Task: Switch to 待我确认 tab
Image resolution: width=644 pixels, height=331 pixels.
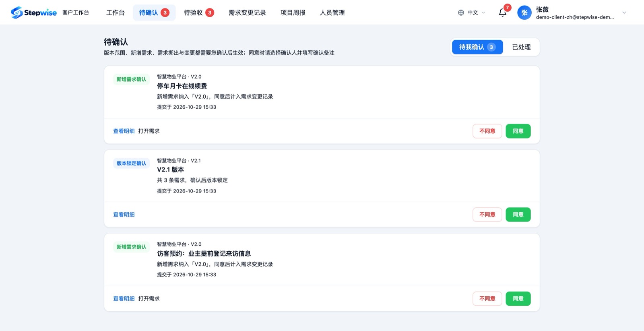Action: [477, 47]
